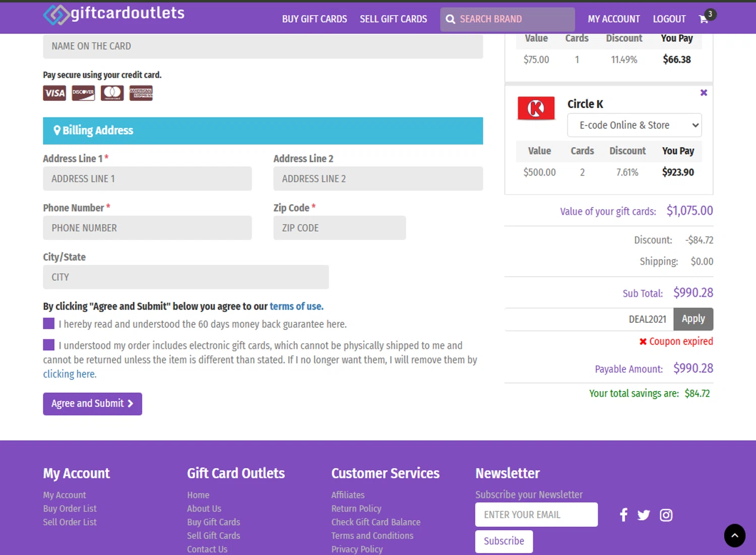756x555 pixels.
Task: Click the Discount -$84.72 value
Action: click(699, 240)
